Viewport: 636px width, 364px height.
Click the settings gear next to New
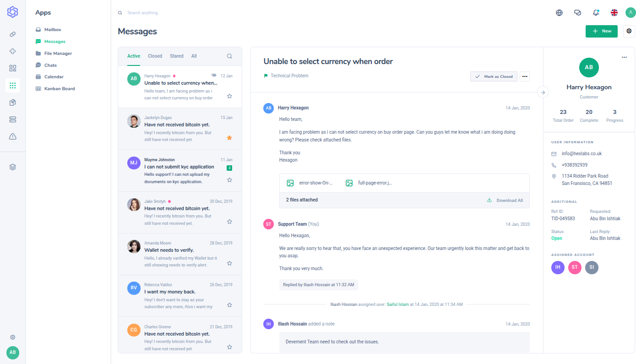[629, 31]
